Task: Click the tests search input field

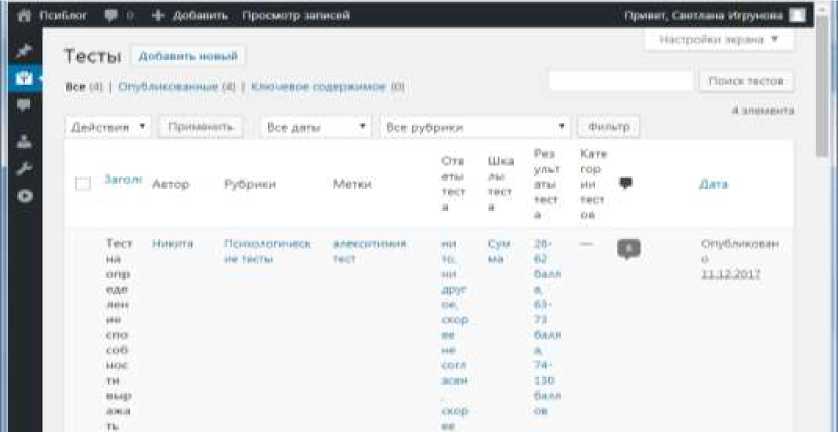Action: pos(621,81)
